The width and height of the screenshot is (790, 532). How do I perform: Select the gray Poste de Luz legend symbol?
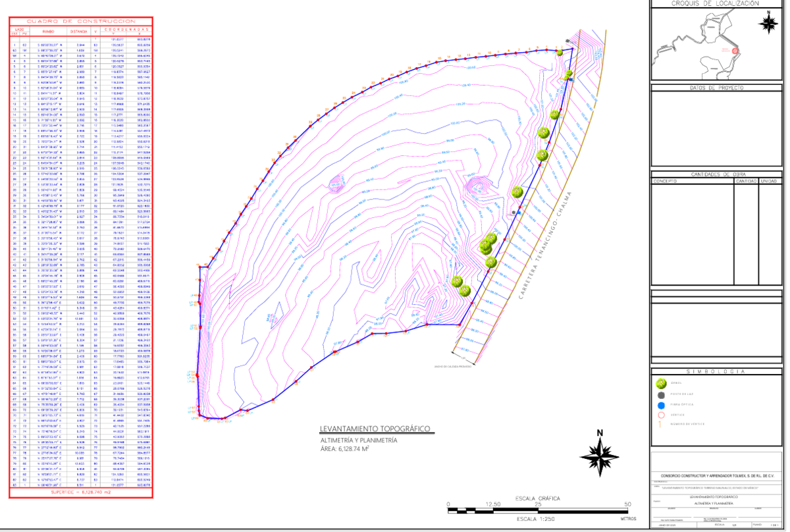coord(660,394)
